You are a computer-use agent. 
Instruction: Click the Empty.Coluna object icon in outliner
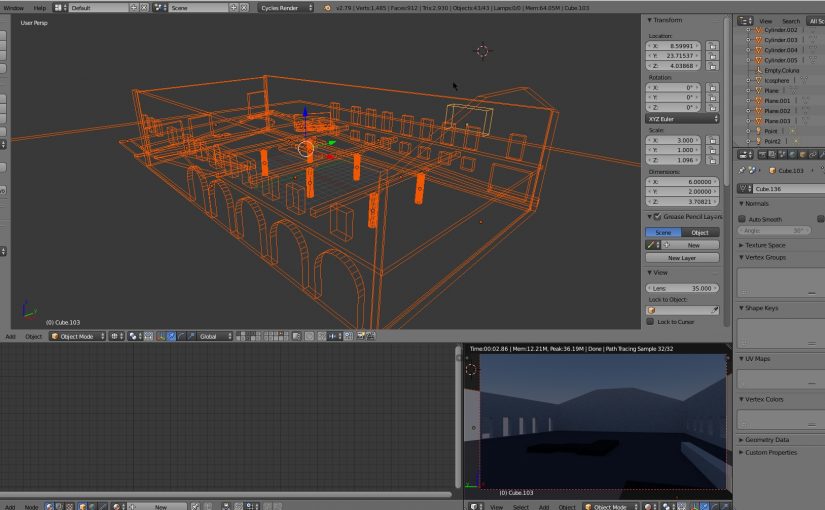tap(757, 70)
